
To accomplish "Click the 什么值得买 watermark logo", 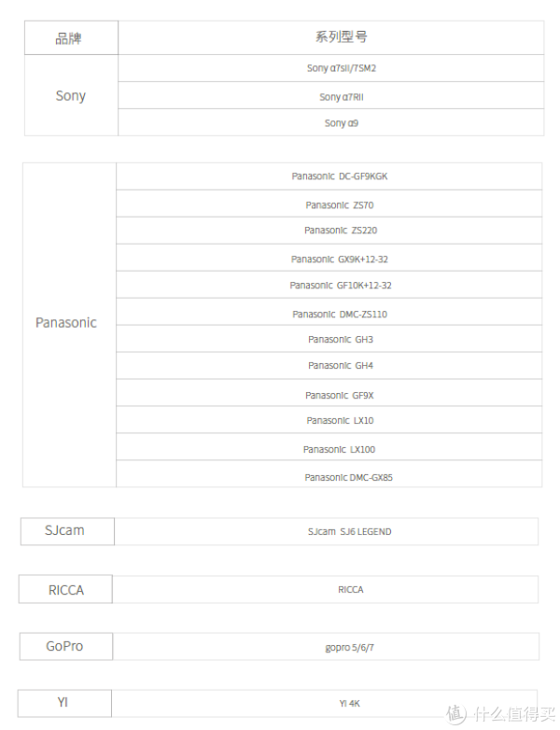I will (x=501, y=714).
